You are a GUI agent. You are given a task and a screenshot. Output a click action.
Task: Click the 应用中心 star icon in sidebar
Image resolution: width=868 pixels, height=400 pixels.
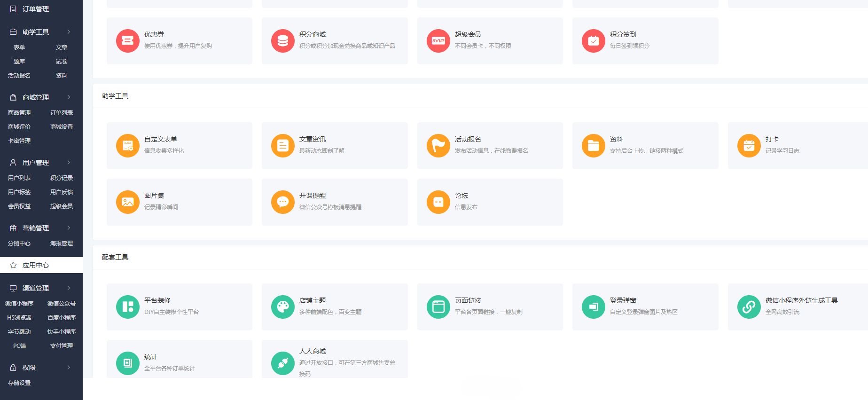13,265
